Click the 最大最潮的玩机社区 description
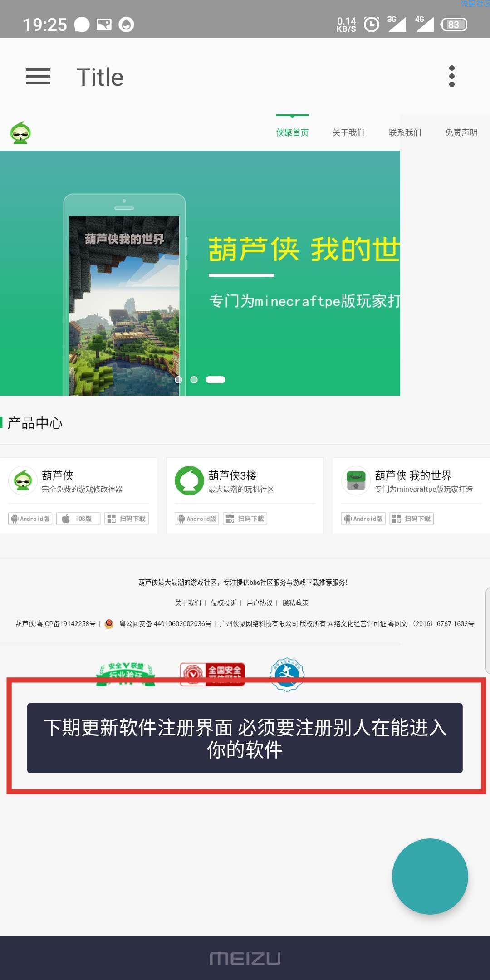Viewport: 490px width, 980px height. pos(241,489)
